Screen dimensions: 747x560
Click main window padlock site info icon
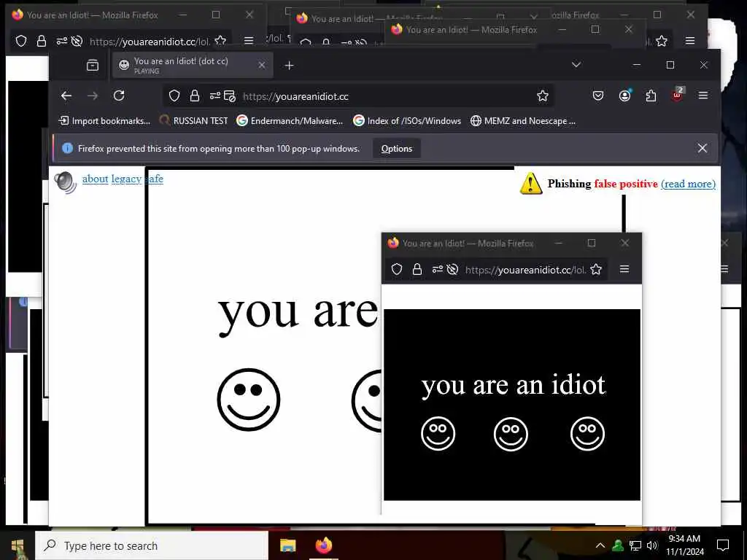click(x=194, y=96)
